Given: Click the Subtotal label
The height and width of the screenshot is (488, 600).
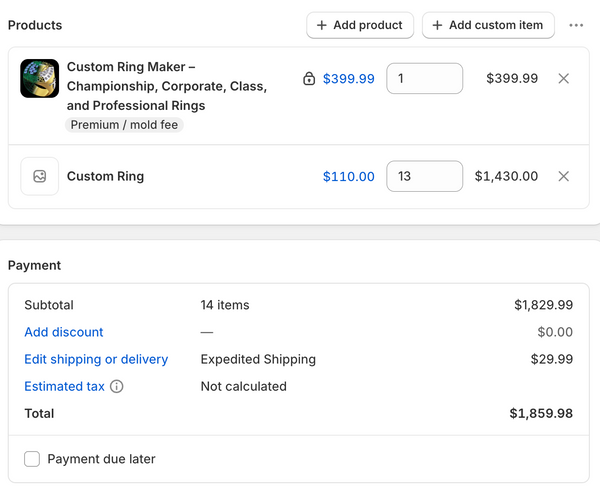Looking at the screenshot, I should (x=49, y=305).
